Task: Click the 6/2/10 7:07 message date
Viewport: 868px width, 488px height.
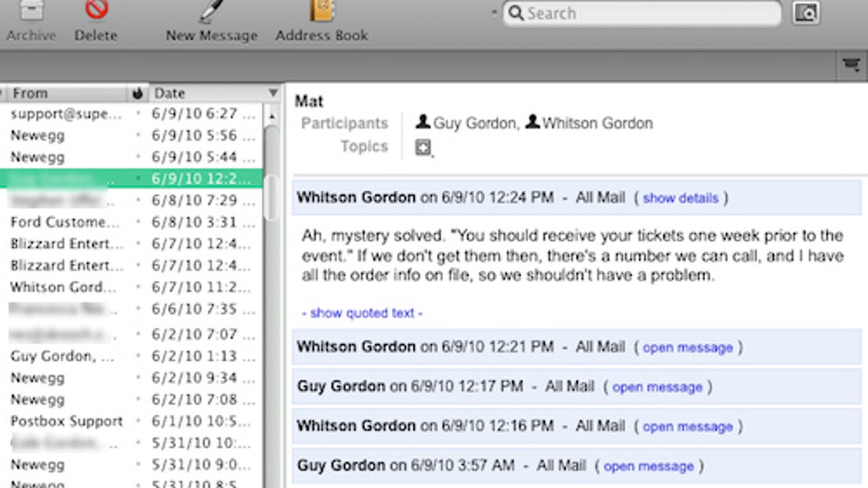Action: tap(203, 335)
